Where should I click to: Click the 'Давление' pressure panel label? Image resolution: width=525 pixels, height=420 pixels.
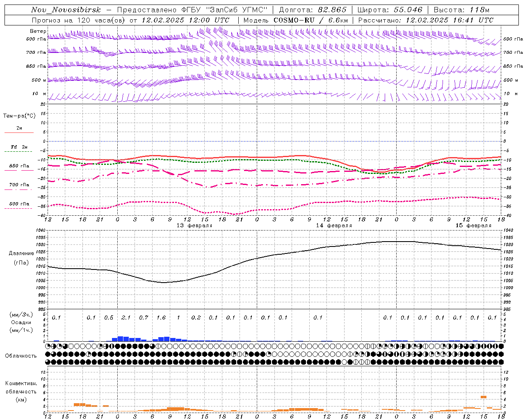21,253
